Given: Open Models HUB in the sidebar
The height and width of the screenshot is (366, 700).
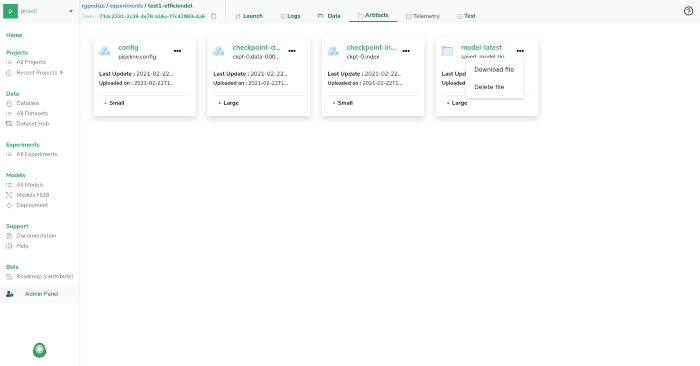Looking at the screenshot, I should [x=33, y=195].
